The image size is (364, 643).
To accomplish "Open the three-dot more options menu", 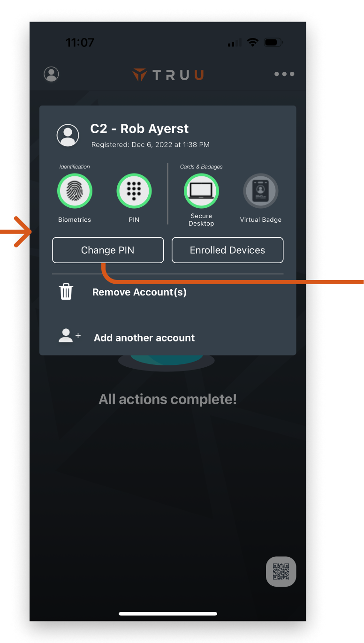I will [x=284, y=74].
